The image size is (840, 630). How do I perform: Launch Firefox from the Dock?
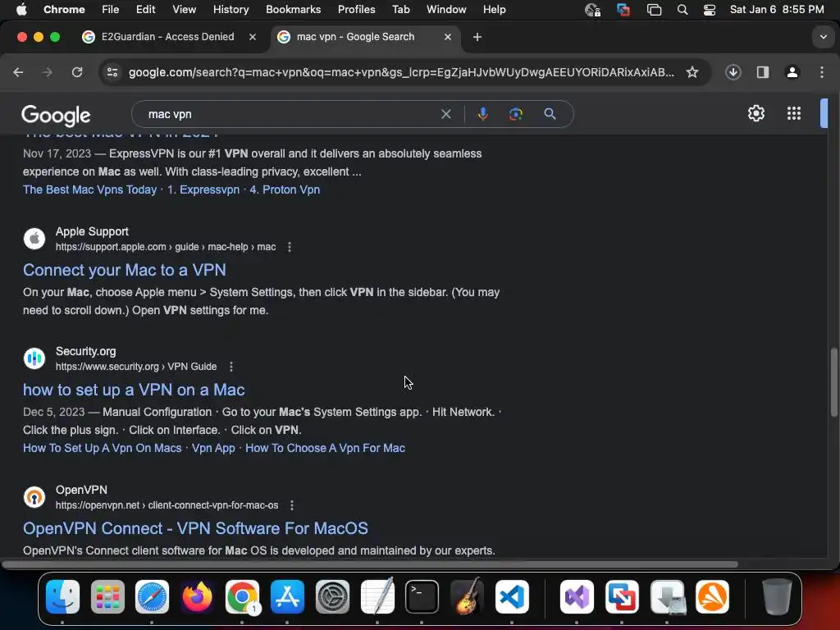[197, 596]
